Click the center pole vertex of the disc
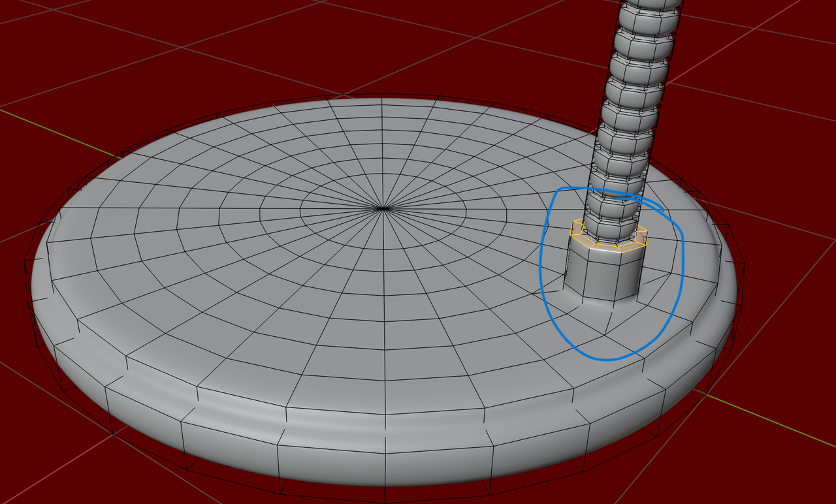The width and height of the screenshot is (836, 504). click(382, 208)
